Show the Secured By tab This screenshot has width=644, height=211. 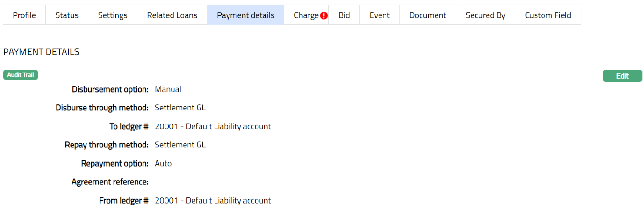tap(485, 15)
